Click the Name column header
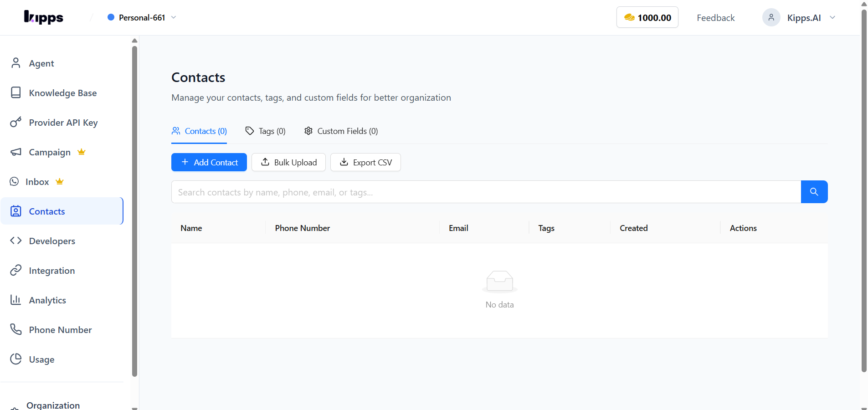 191,228
